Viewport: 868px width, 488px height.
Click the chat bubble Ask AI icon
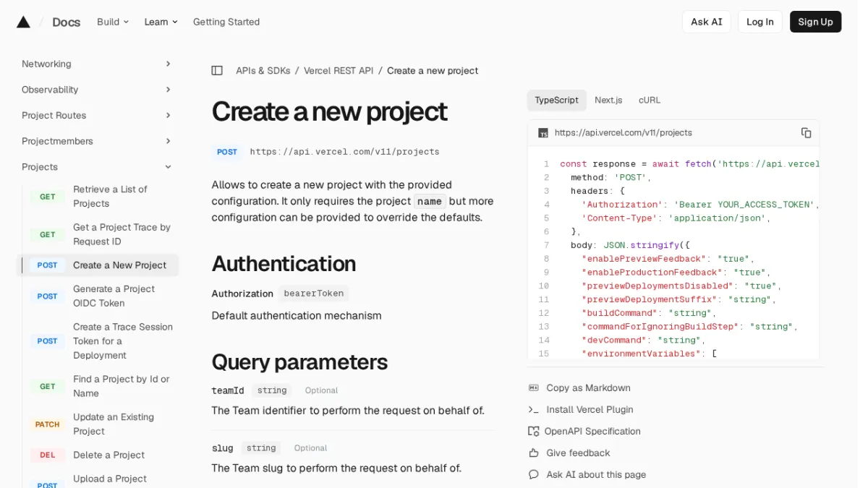(534, 475)
